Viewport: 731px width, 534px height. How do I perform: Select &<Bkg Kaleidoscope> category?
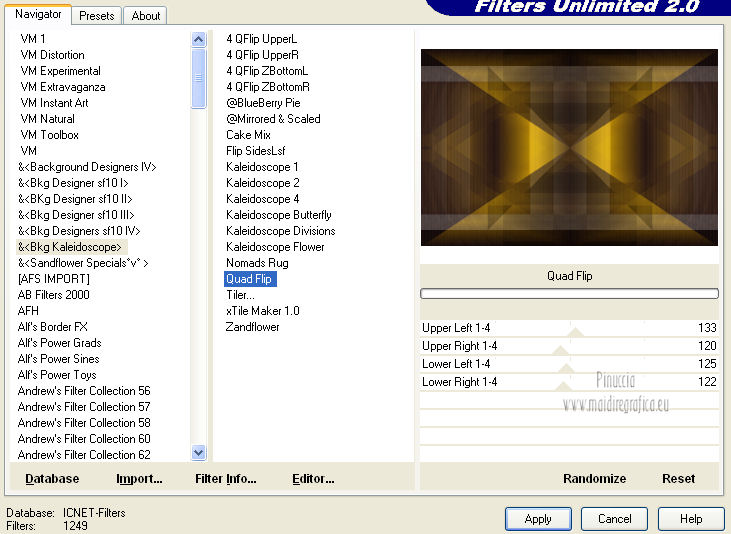point(72,247)
